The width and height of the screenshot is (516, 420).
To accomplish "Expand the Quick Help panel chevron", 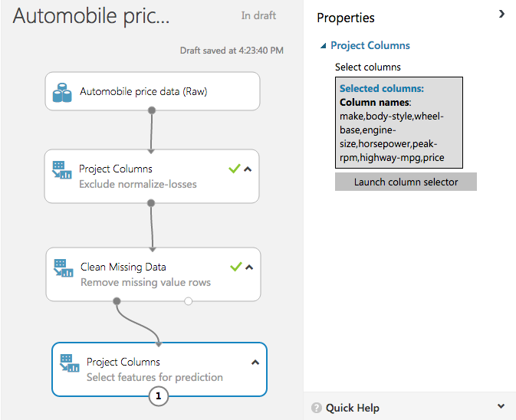I will 501,406.
